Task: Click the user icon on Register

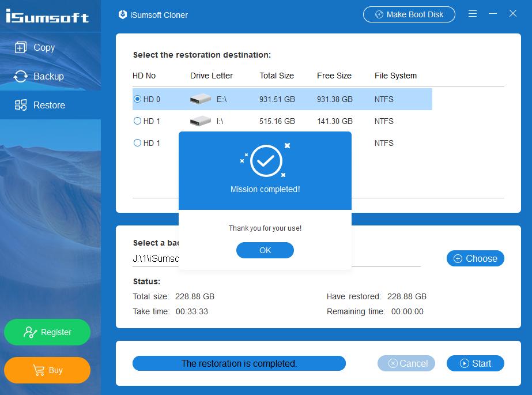Action: [x=30, y=332]
